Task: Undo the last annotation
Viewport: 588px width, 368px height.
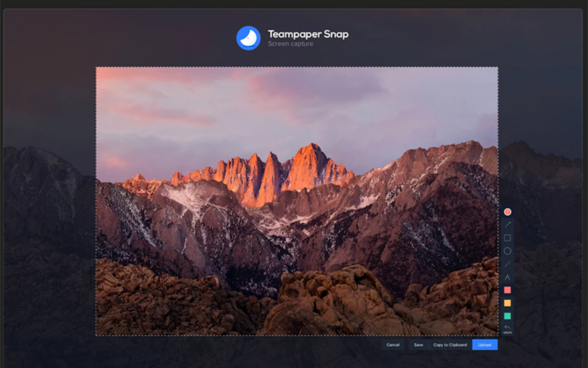Action: coord(508,329)
